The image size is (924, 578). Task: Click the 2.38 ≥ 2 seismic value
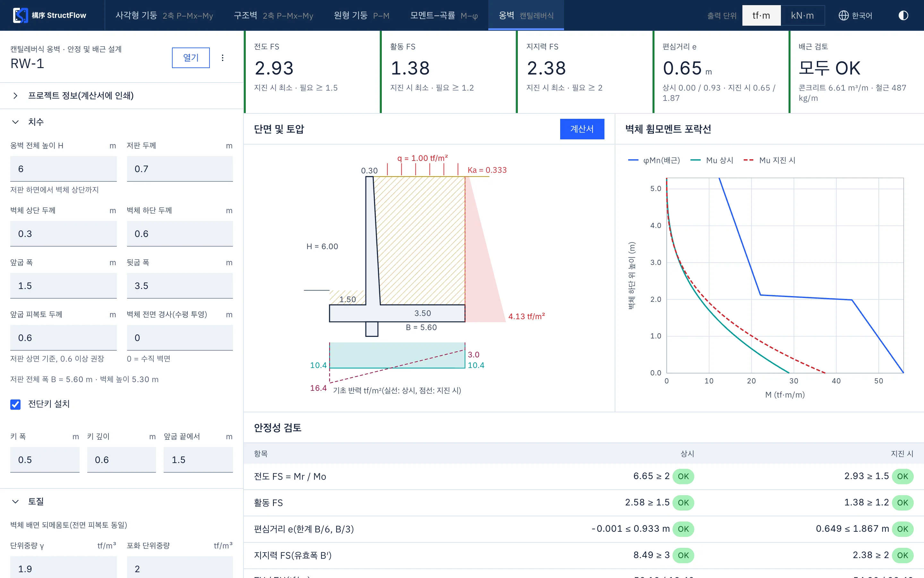coord(870,556)
